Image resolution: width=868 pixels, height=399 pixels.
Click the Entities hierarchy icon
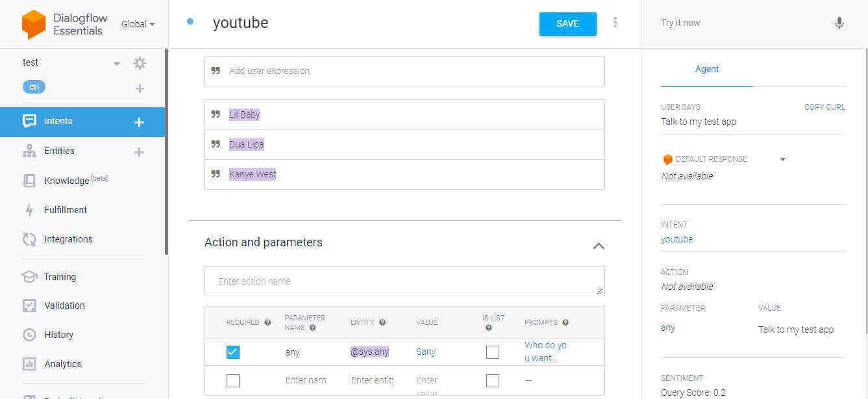tap(29, 151)
